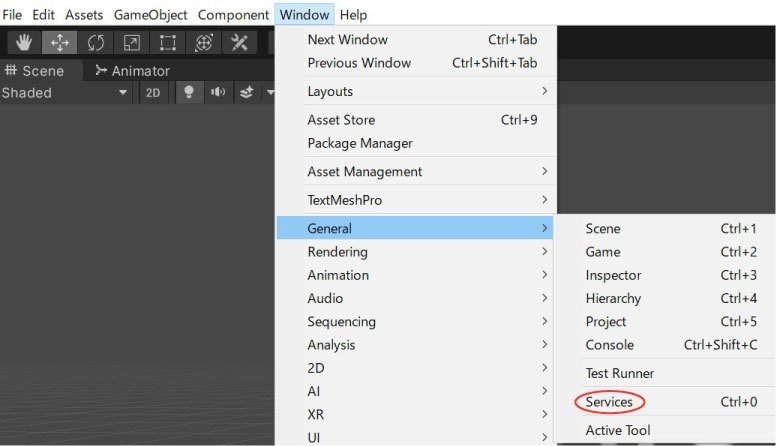The image size is (776, 446).
Task: Open the Help menu
Action: click(353, 15)
